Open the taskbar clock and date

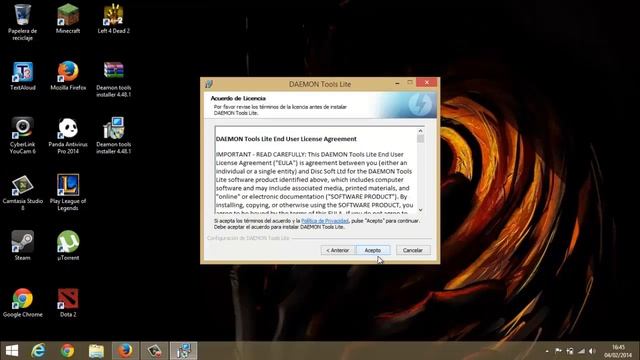(x=618, y=351)
